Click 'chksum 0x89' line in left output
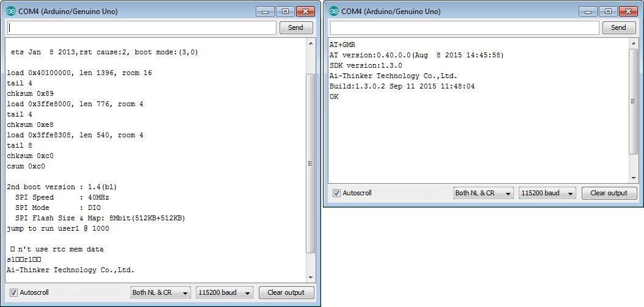 tap(30, 93)
